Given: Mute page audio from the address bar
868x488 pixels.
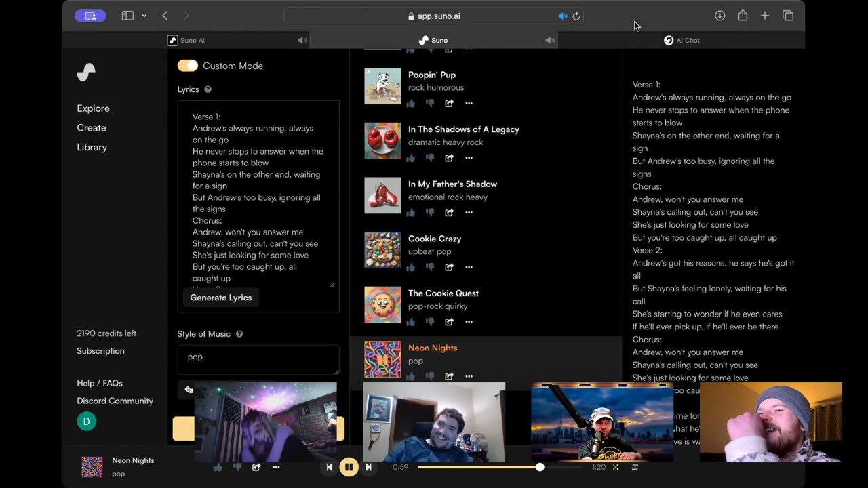Looking at the screenshot, I should point(563,16).
